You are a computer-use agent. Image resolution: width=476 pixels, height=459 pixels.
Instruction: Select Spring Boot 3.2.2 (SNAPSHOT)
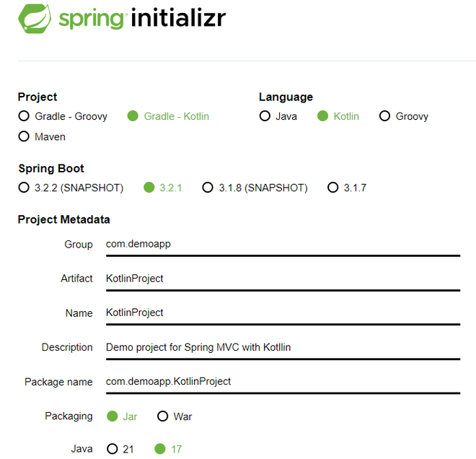24,188
